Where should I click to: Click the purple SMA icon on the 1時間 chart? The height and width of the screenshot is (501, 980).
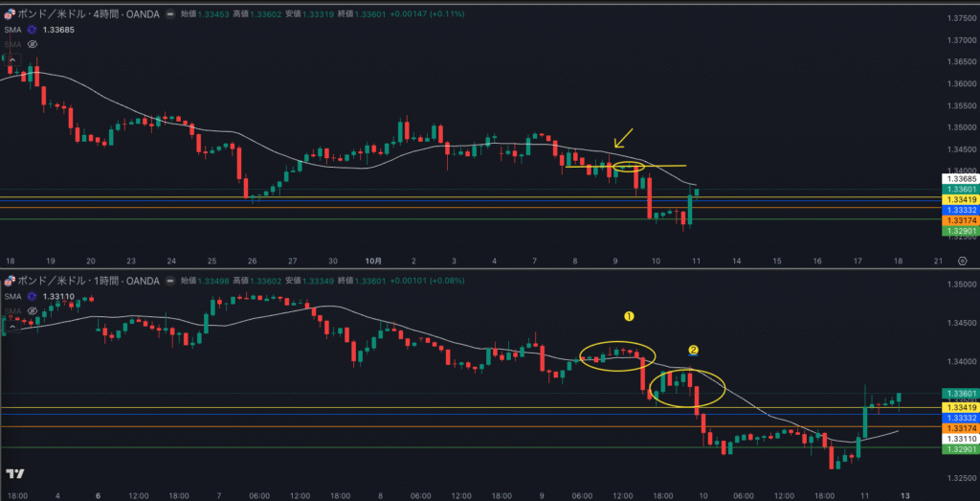pos(32,296)
